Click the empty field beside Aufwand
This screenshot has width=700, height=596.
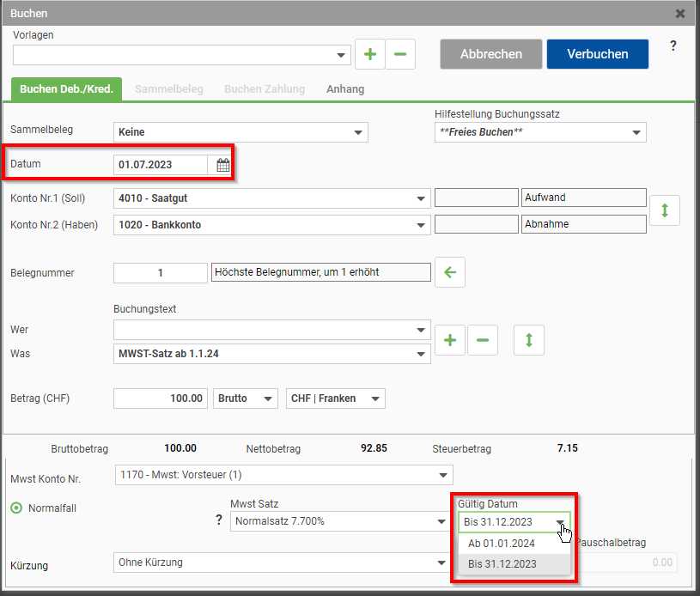click(477, 198)
